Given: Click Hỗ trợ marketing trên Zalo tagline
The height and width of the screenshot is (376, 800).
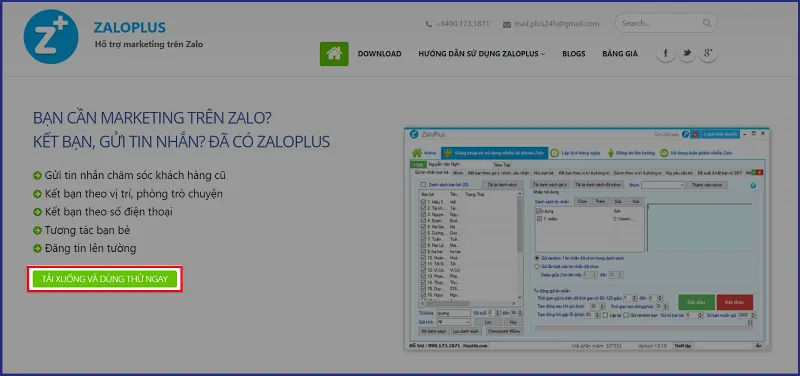Looking at the screenshot, I should coord(149,44).
